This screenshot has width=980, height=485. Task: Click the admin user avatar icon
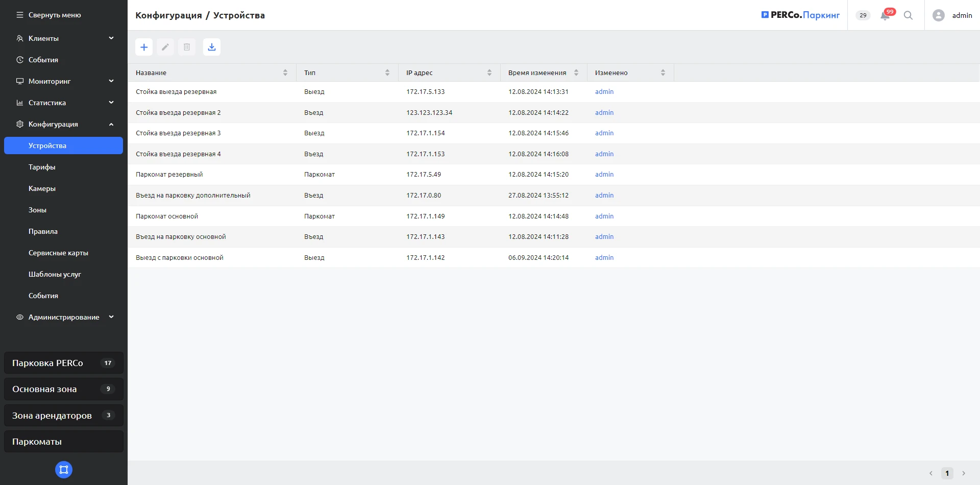(x=938, y=15)
